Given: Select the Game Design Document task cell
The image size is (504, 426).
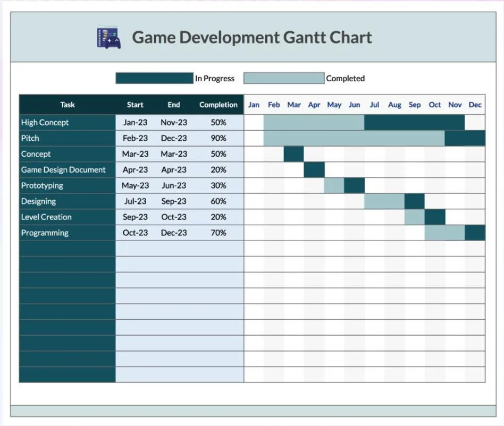Looking at the screenshot, I should [68, 169].
